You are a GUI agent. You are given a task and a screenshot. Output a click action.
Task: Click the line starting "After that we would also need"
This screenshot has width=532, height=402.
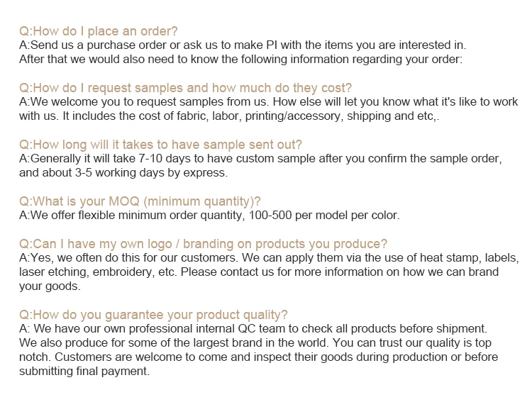point(240,60)
